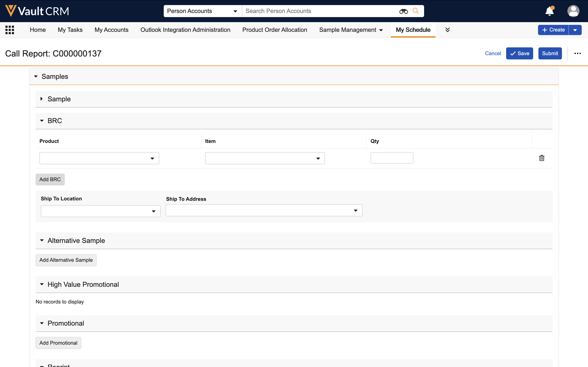Show more tabs with double chevron
This screenshot has height=367, width=588.
coord(447,30)
